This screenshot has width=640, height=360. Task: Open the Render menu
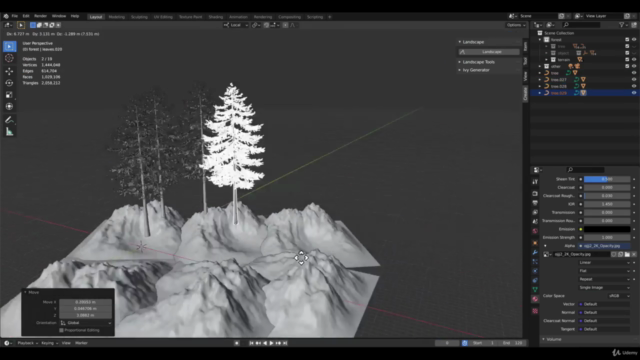pyautogui.click(x=40, y=16)
